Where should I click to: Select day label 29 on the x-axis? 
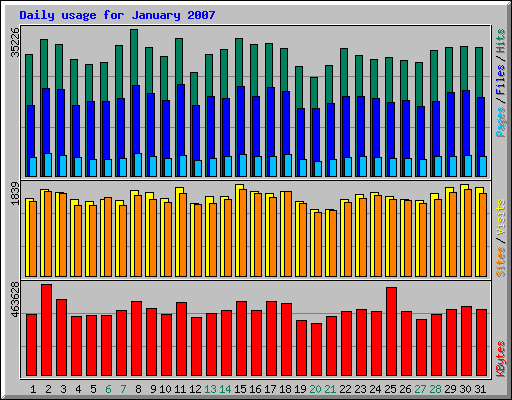pos(450,389)
